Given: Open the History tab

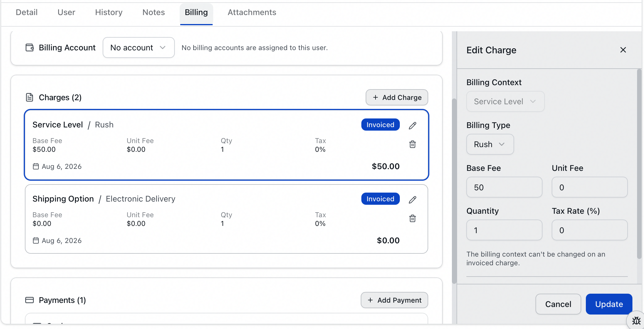Looking at the screenshot, I should pyautogui.click(x=109, y=12).
